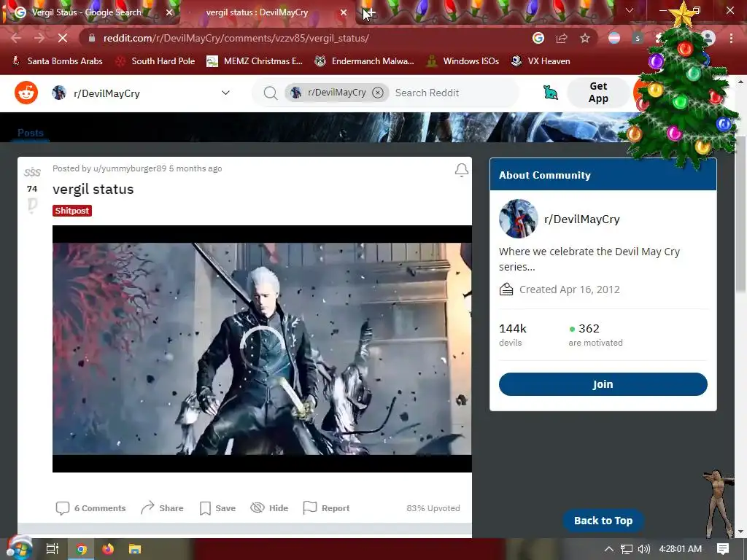Click post title vergil status

coord(93,189)
